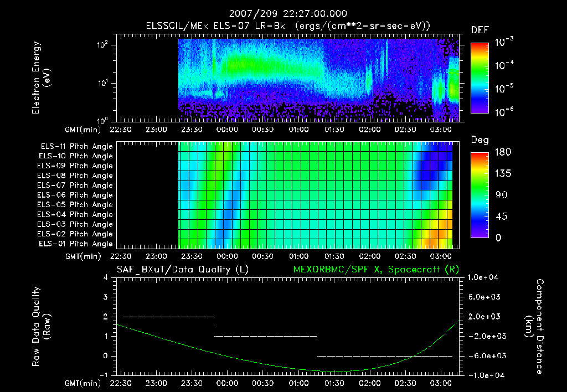Image resolution: width=567 pixels, height=392 pixels.
Task: Click the ELS-04 Pitch Angle row label
Action: click(x=75, y=214)
